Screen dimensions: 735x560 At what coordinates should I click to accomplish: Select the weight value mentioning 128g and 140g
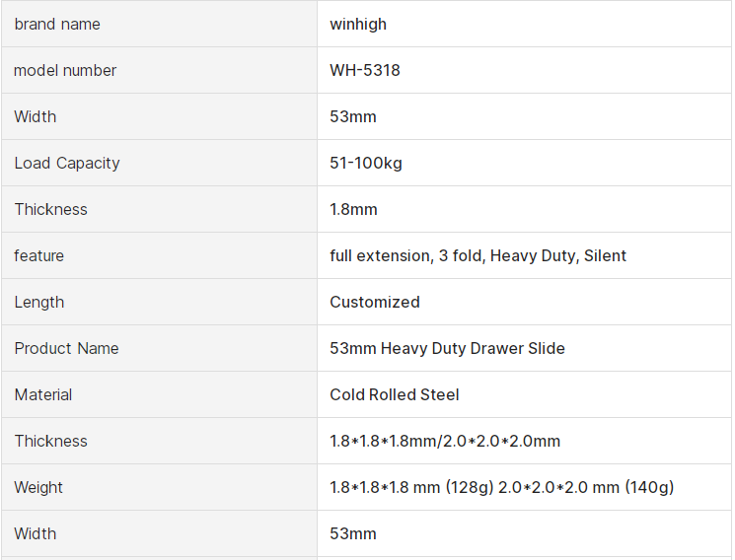501,487
